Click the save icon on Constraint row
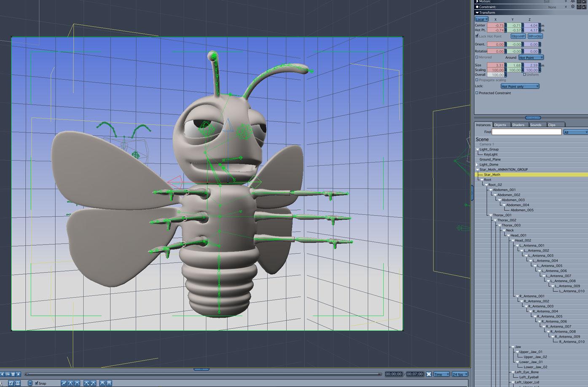 [x=579, y=7]
